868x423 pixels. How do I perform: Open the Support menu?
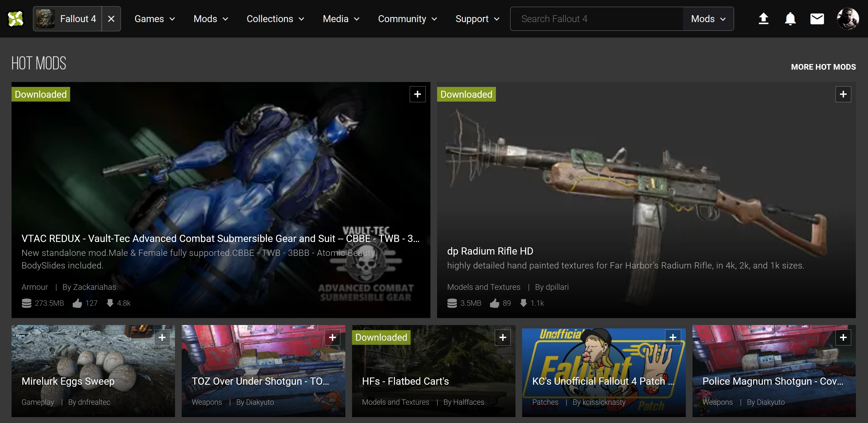[x=477, y=19]
